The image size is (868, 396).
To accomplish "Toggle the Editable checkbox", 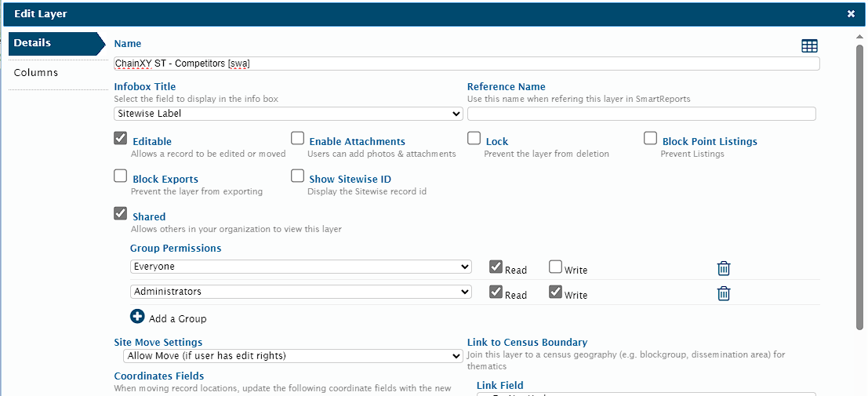I will (121, 139).
